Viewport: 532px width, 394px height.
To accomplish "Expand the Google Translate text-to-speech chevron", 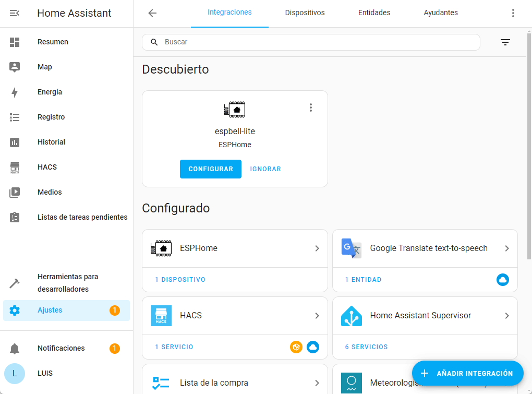I will (x=507, y=248).
